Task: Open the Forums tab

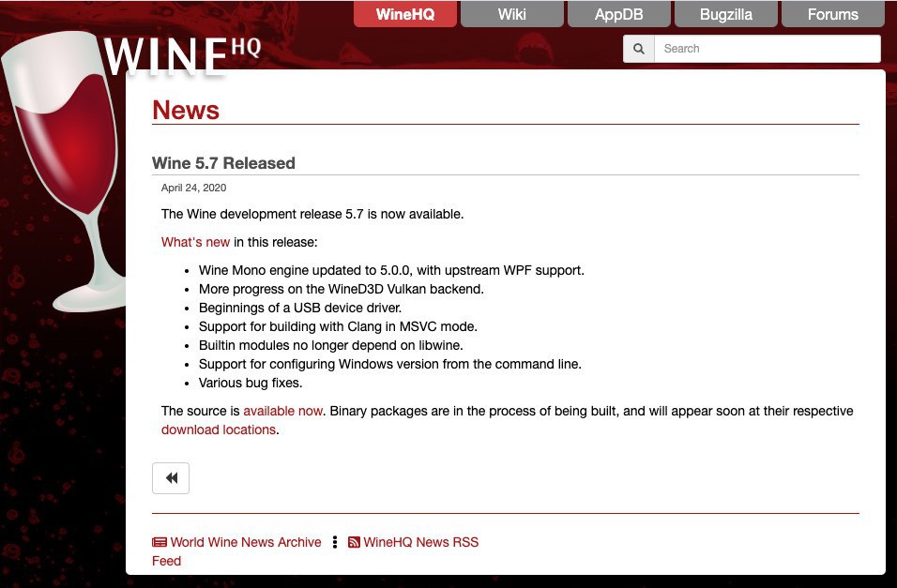Action: click(x=833, y=14)
